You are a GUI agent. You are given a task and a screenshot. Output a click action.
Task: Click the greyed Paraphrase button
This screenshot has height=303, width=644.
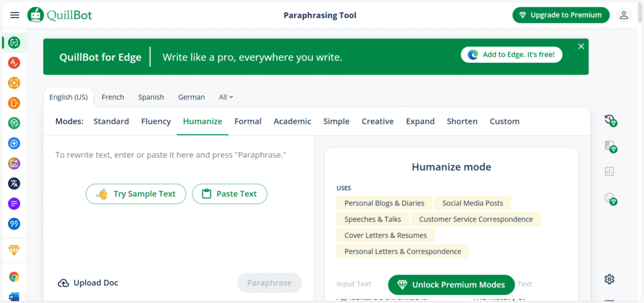tap(269, 283)
